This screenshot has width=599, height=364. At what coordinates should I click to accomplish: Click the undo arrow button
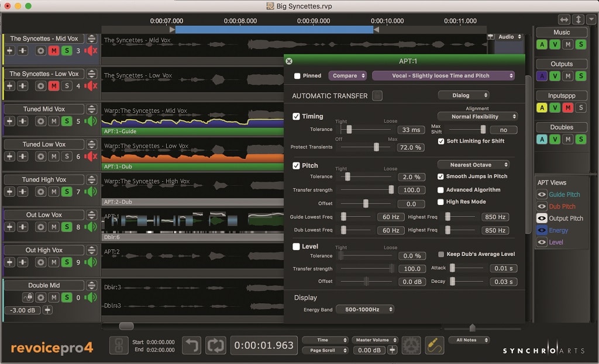coord(191,345)
